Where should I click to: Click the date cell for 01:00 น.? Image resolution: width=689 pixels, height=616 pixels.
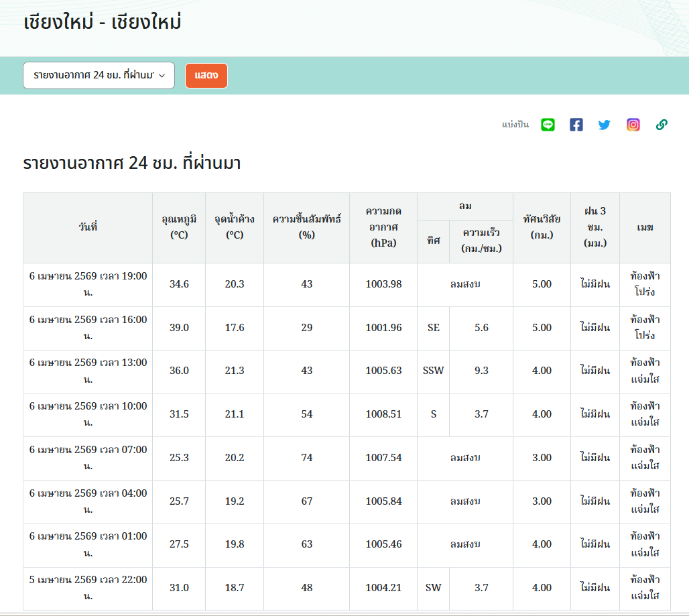coord(88,544)
